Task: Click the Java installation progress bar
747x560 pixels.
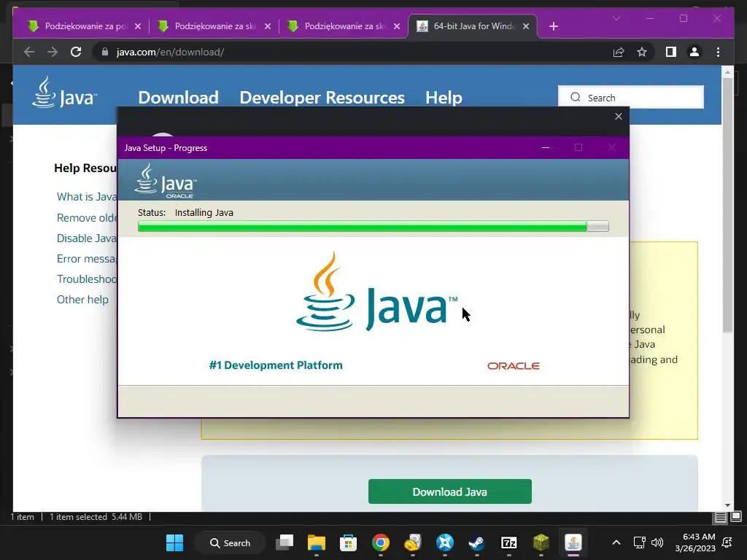Action: (373, 226)
